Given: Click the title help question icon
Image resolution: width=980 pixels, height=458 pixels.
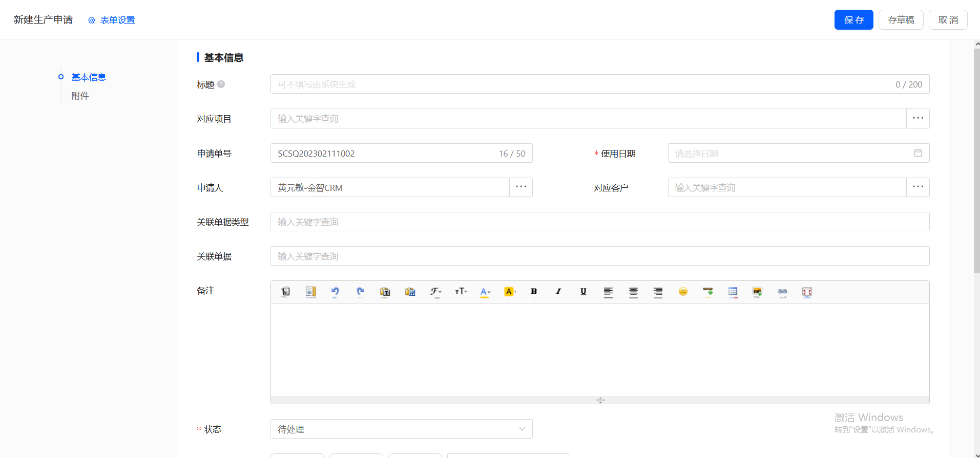Looking at the screenshot, I should (x=221, y=84).
